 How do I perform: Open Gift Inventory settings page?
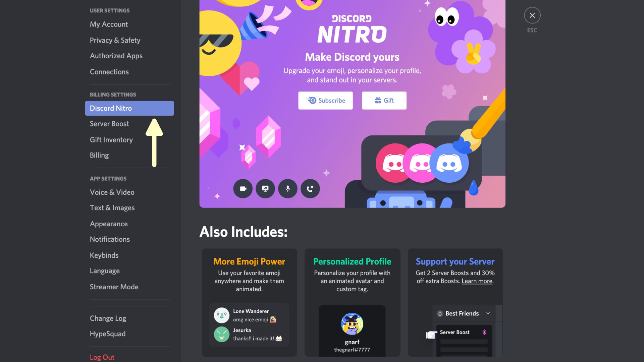pyautogui.click(x=111, y=139)
